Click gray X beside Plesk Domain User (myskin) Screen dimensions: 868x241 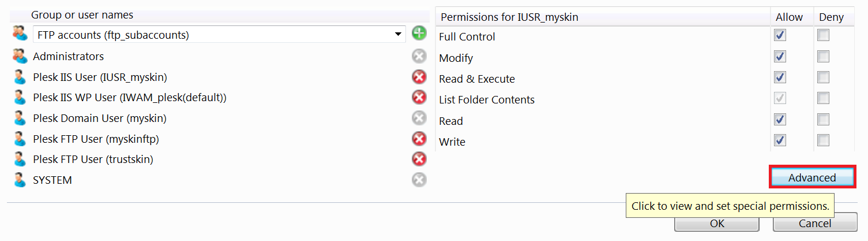click(419, 118)
